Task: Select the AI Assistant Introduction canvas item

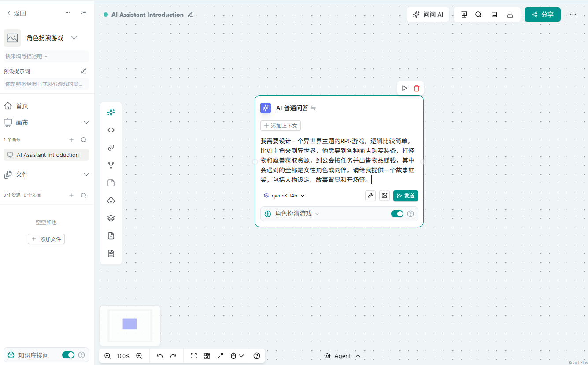Action: pos(46,155)
